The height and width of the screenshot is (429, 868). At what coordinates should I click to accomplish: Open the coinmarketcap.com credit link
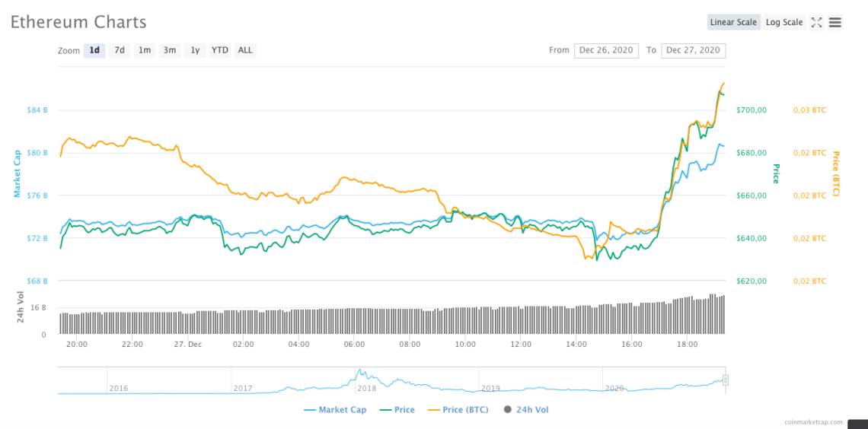coord(814,422)
